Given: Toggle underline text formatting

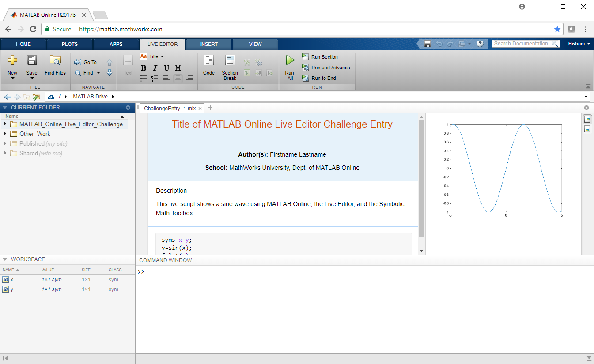Looking at the screenshot, I should (x=166, y=68).
